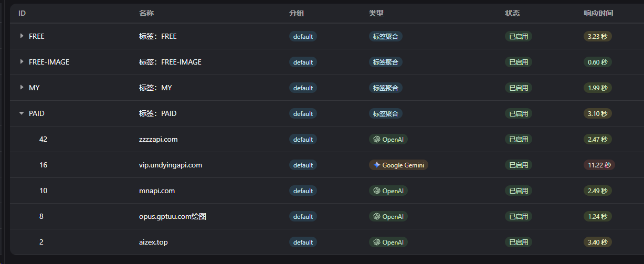The height and width of the screenshot is (264, 644).
Task: Click default group tag for aizex.top
Action: point(303,242)
